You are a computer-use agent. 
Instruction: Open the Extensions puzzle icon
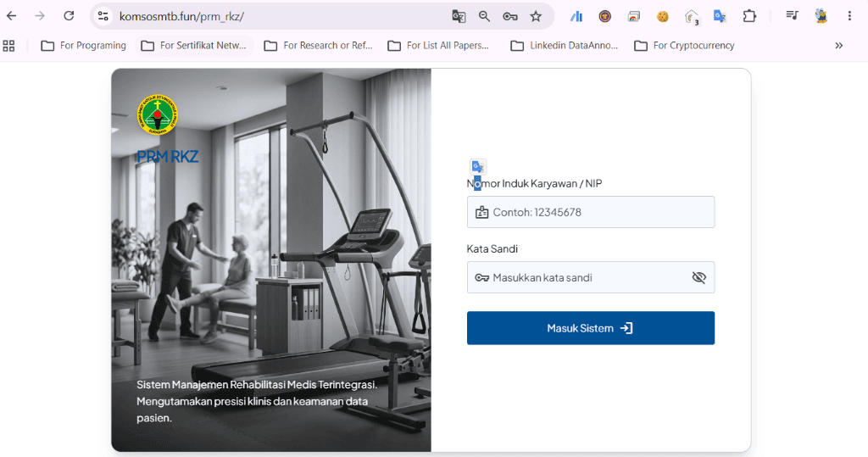coord(749,16)
